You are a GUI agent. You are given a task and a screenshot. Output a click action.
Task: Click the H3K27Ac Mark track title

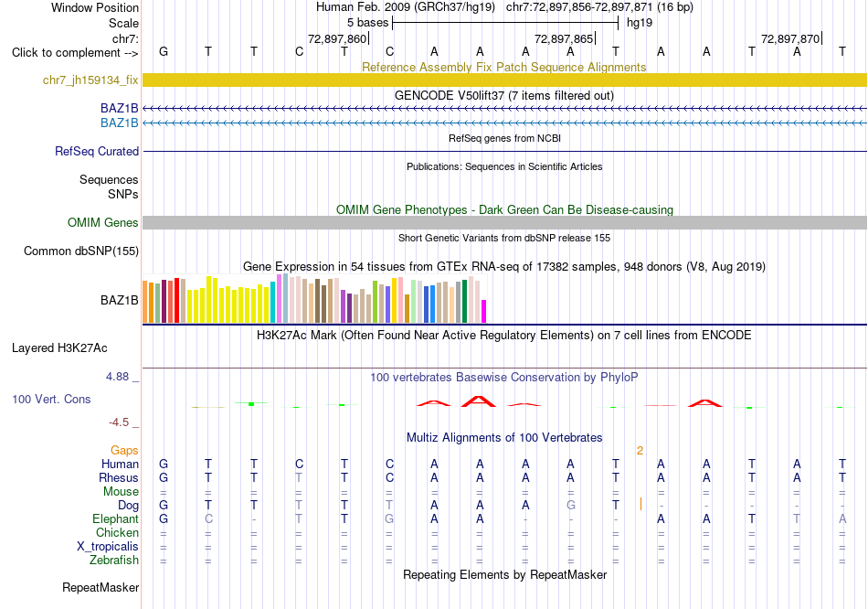(503, 336)
